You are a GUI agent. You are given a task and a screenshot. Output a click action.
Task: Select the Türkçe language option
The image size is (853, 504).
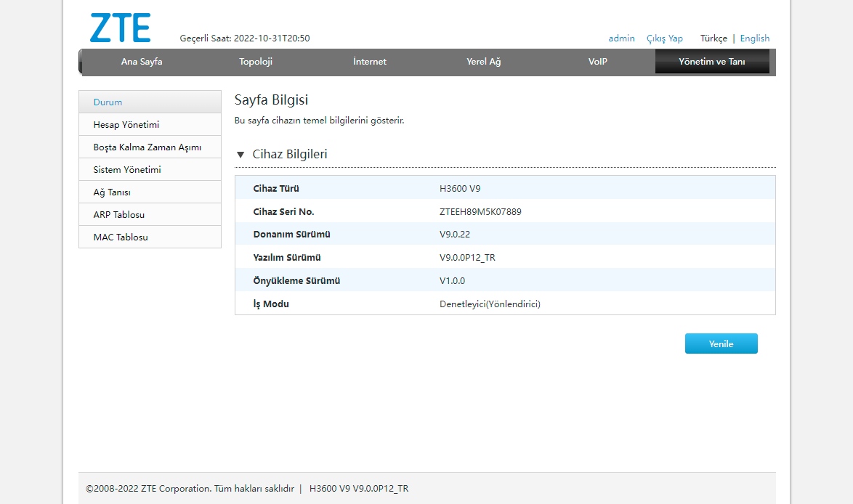[x=713, y=38]
